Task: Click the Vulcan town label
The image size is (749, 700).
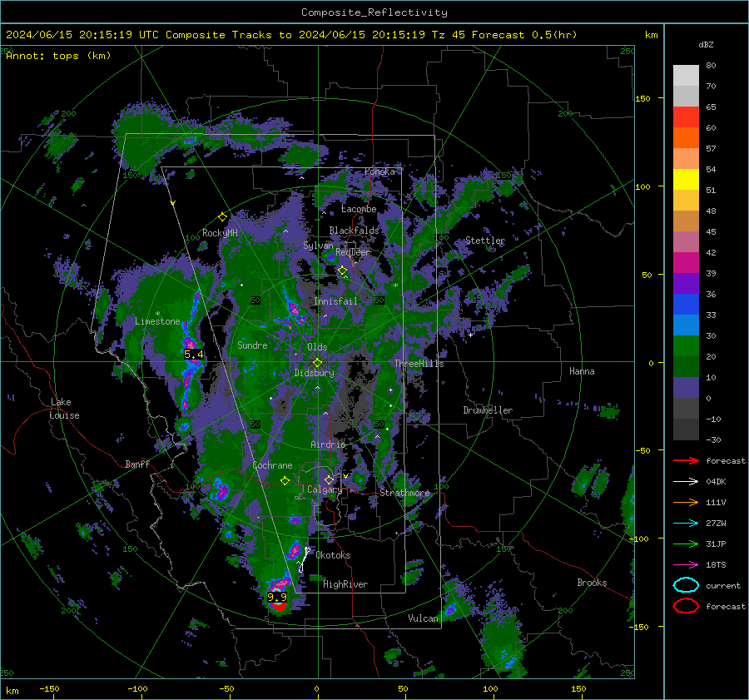Action: (x=423, y=618)
